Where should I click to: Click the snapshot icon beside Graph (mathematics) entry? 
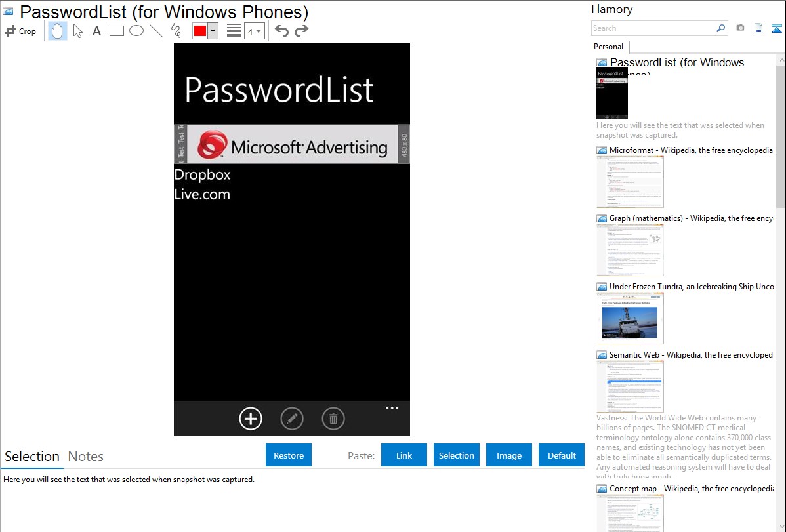click(602, 218)
